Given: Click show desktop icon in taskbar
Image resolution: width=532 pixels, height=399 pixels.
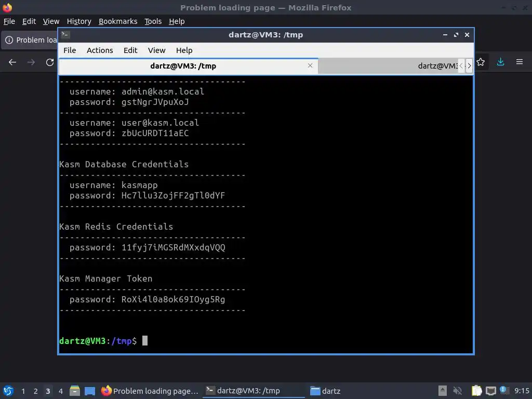Looking at the screenshot, I should pos(90,391).
